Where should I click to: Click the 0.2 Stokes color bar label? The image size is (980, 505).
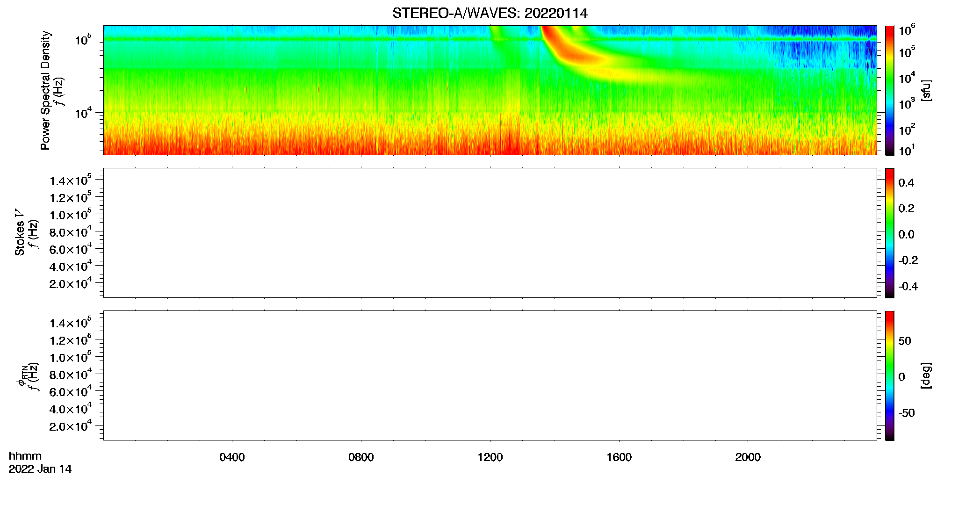click(x=906, y=209)
